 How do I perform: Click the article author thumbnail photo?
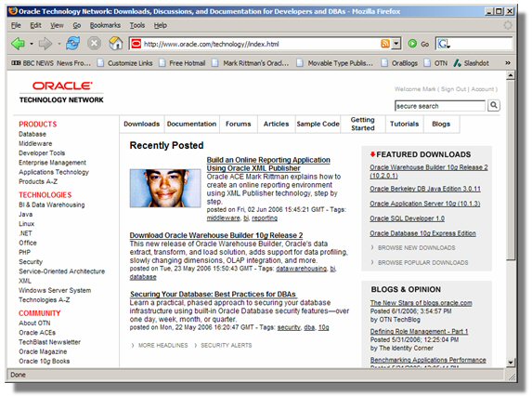pyautogui.click(x=165, y=188)
